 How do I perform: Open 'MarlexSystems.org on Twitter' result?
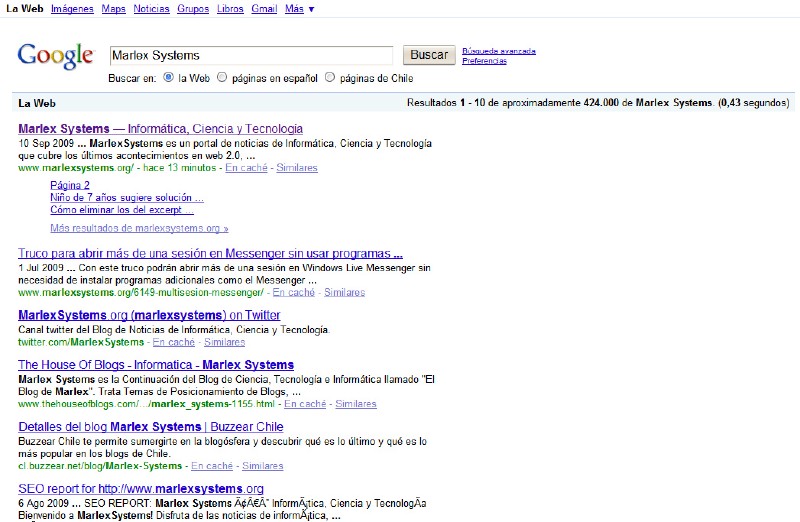click(149, 315)
